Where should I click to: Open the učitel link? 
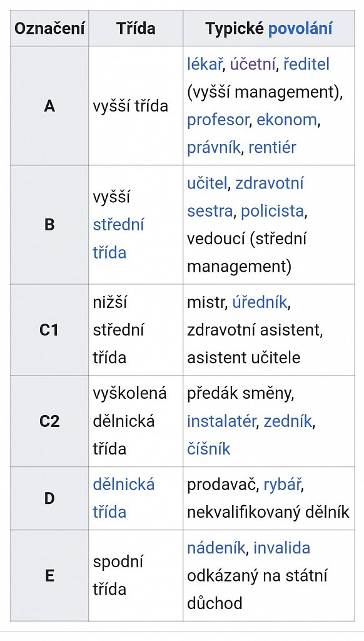pos(207,183)
